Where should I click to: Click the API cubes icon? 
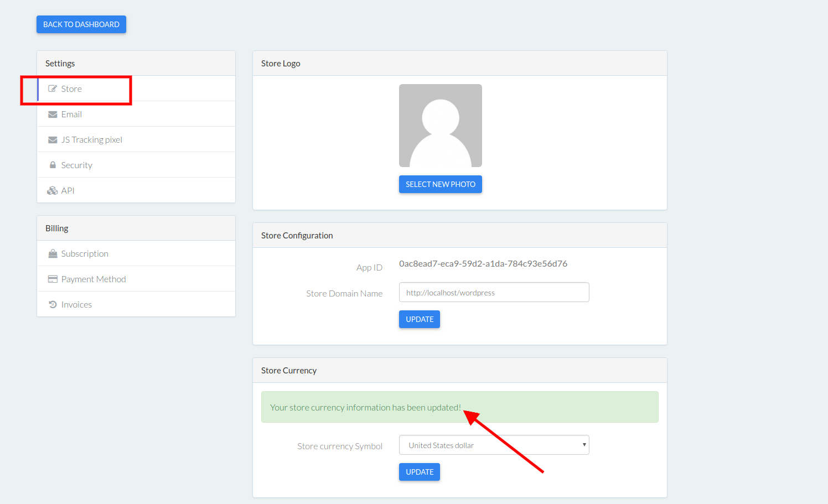(x=53, y=190)
